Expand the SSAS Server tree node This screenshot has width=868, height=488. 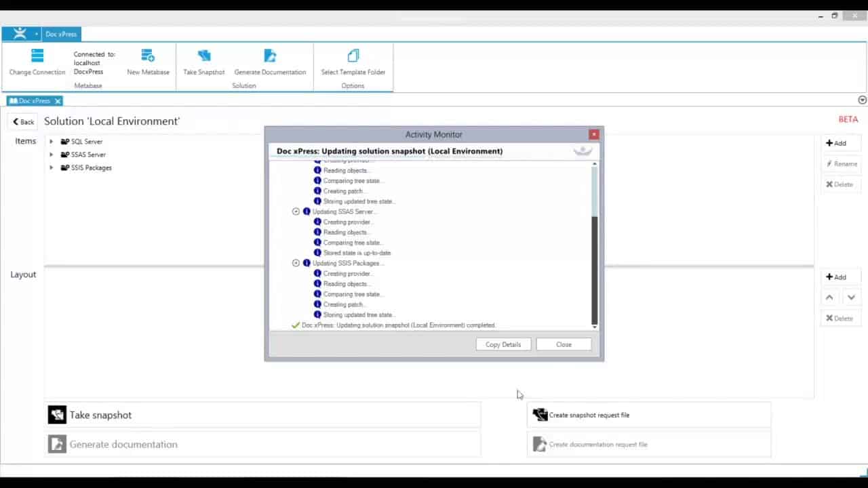click(x=51, y=155)
